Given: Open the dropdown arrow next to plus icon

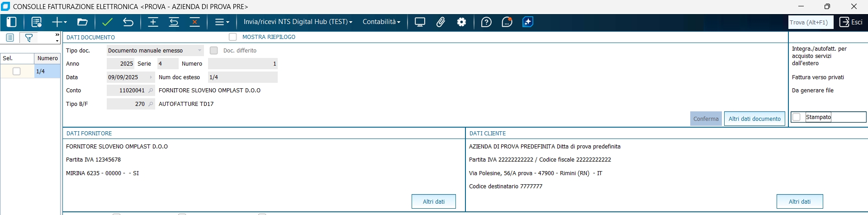Looking at the screenshot, I should point(66,22).
